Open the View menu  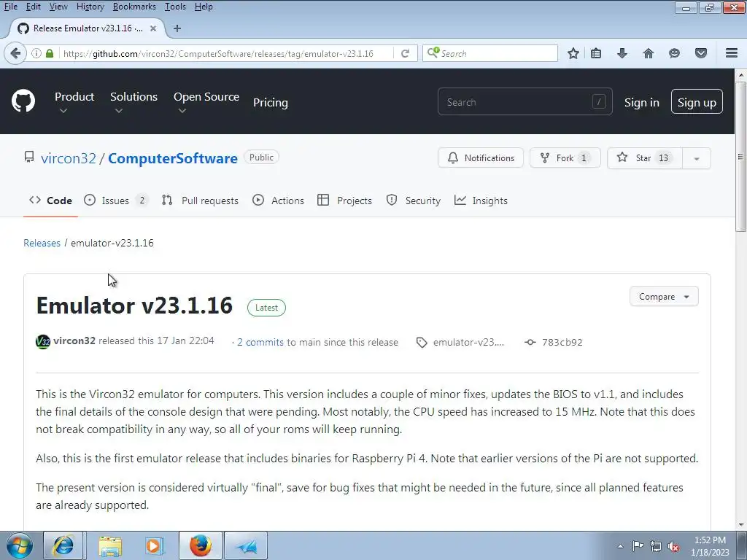[58, 7]
